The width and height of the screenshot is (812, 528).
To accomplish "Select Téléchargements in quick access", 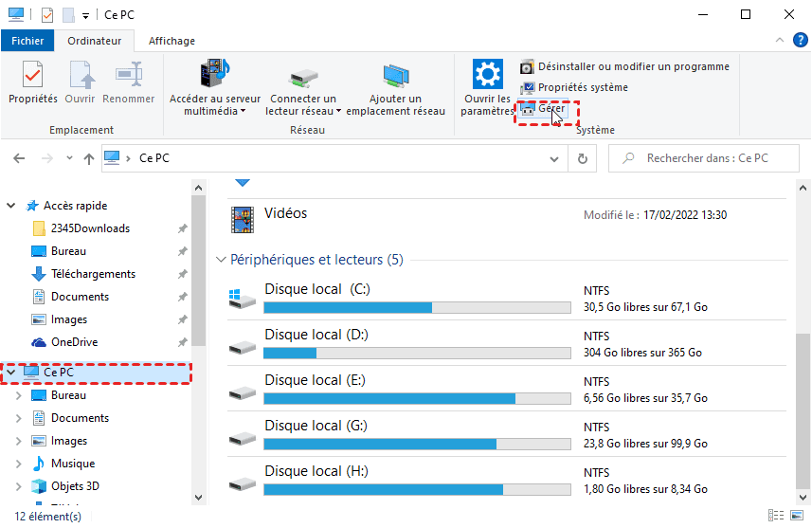I will pyautogui.click(x=93, y=274).
